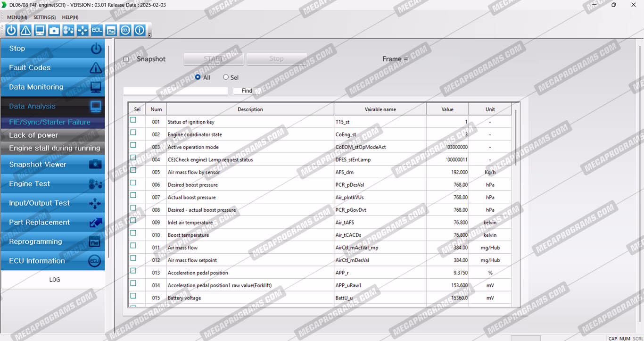Click the information icon in the toolbar
This screenshot has height=341, width=644.
[139, 31]
